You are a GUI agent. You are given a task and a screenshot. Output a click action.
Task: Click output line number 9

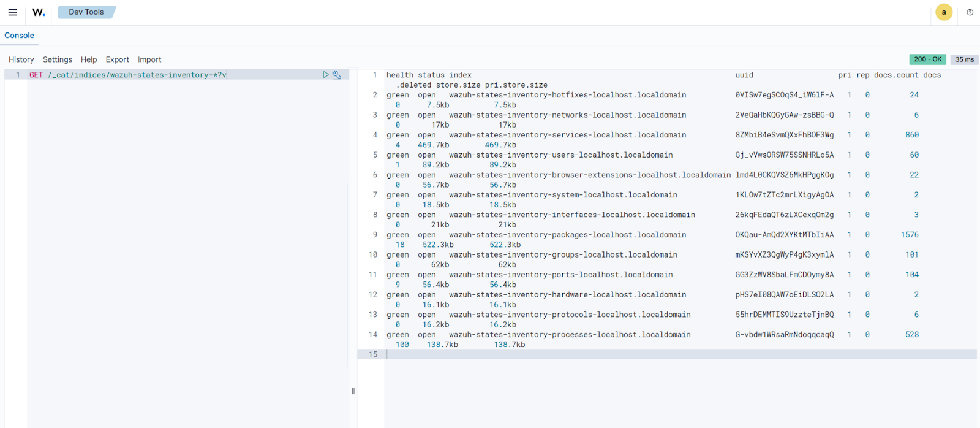pyautogui.click(x=375, y=235)
